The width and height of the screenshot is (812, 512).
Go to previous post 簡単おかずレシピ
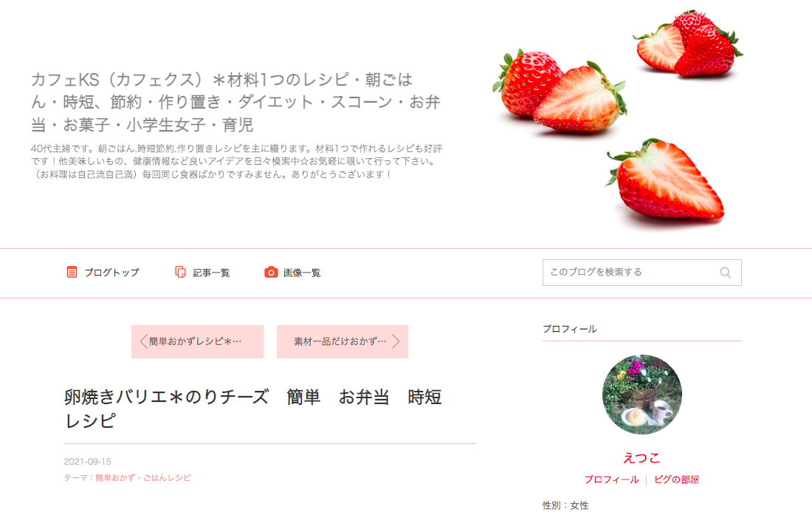point(197,341)
